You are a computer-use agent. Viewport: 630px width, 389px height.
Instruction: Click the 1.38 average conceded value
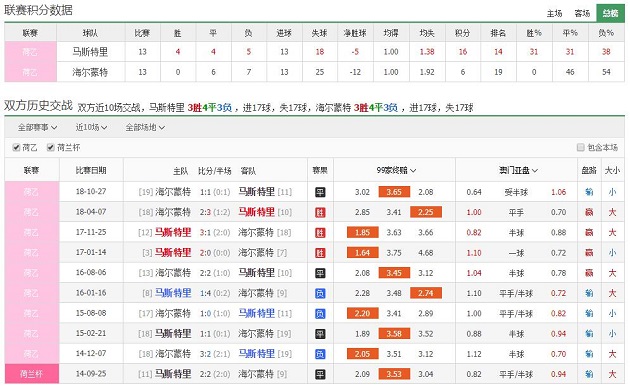point(427,52)
